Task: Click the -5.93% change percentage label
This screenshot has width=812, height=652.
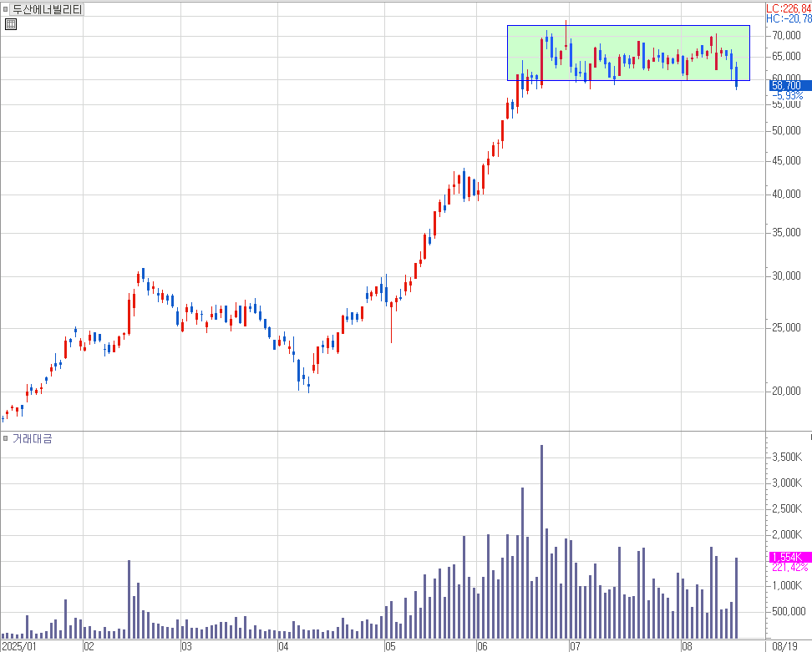Action: [x=786, y=96]
